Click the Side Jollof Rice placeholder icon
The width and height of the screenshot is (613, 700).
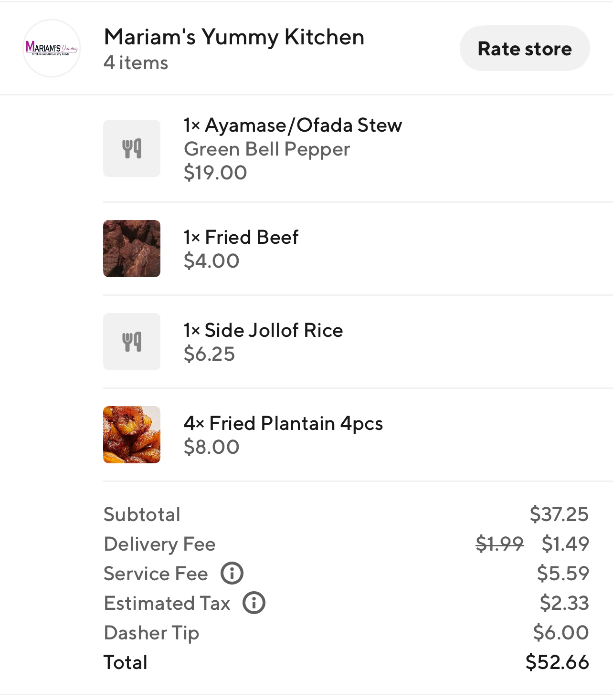click(x=132, y=342)
